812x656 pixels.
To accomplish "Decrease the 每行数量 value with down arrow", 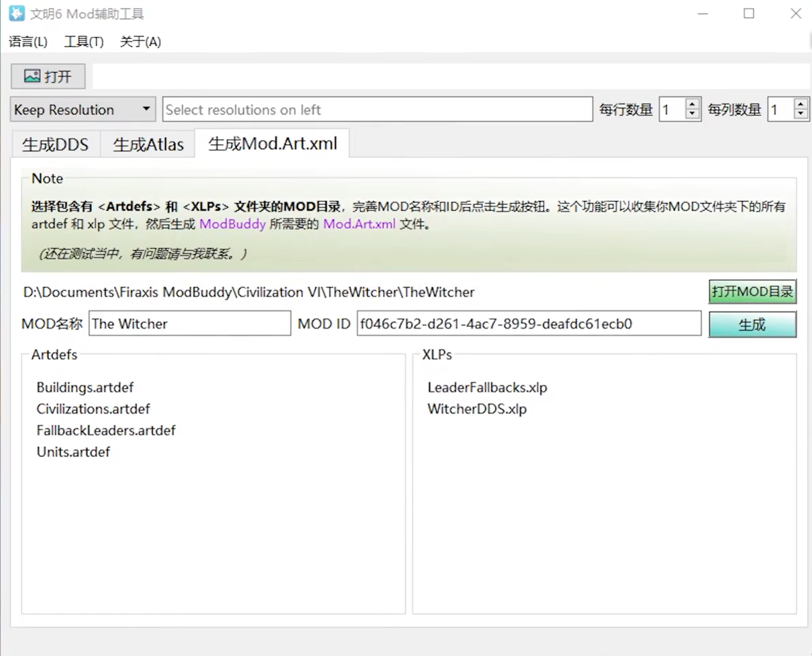I will [x=692, y=115].
